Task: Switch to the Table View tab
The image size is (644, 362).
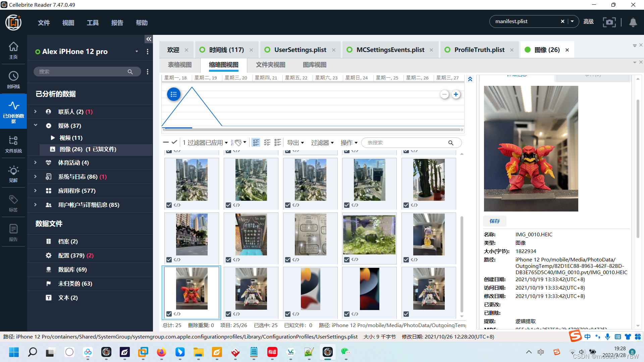Action: click(x=180, y=65)
